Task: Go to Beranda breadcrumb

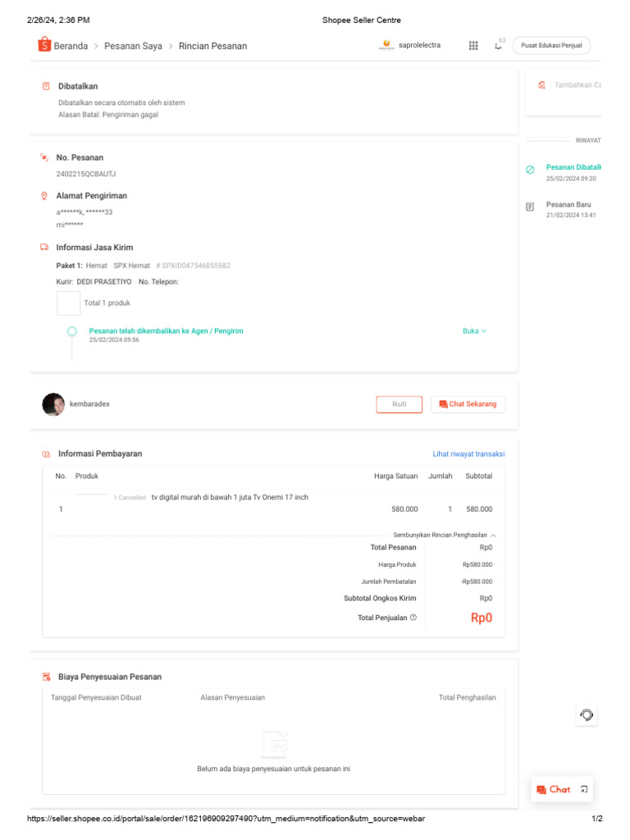Action: coord(71,46)
